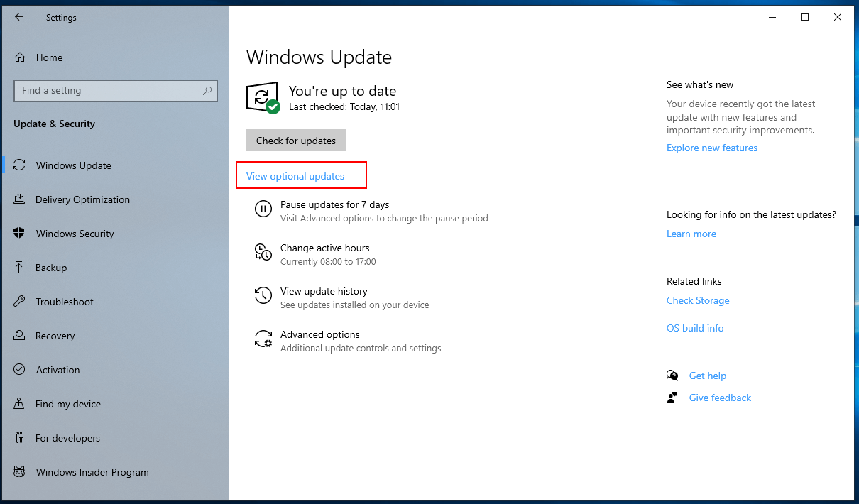Image resolution: width=859 pixels, height=504 pixels.
Task: Click the back arrow in Settings header
Action: click(19, 17)
